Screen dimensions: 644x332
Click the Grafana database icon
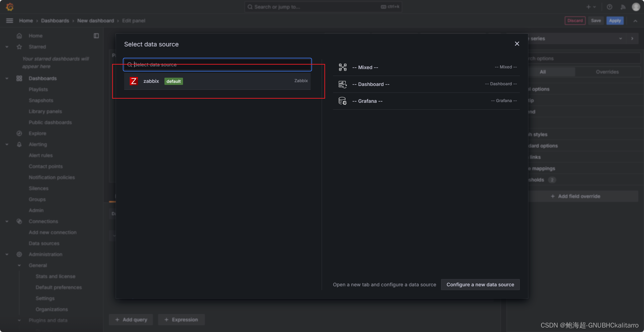(343, 101)
